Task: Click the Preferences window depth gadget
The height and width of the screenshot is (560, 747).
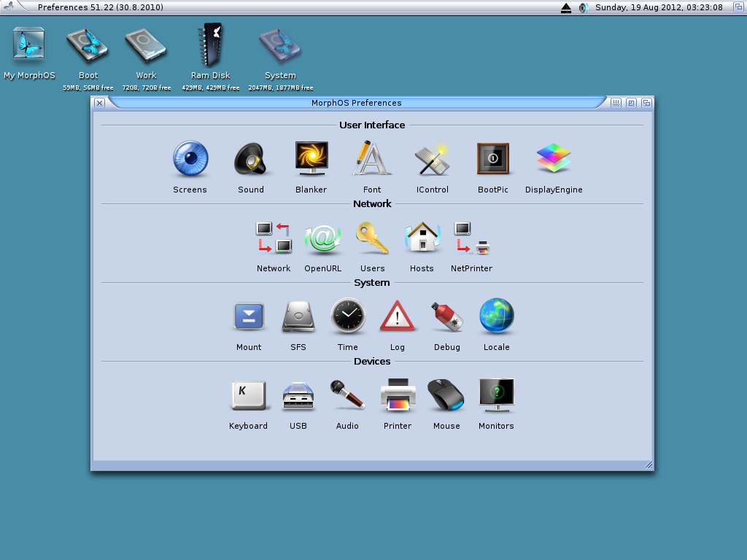Action: (x=646, y=103)
